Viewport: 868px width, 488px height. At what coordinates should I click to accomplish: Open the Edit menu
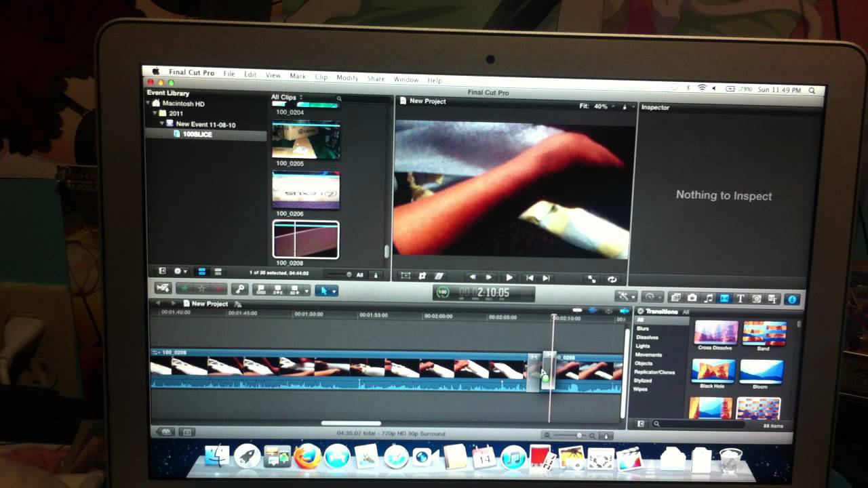(250, 75)
